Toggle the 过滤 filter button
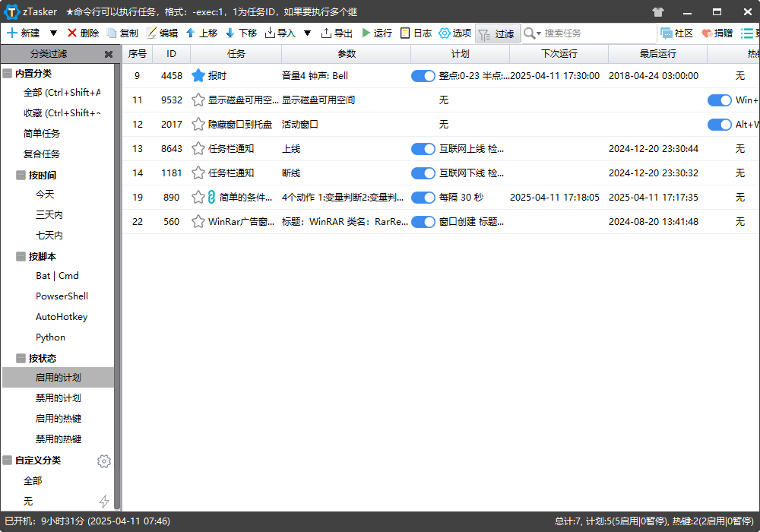Screen dimensions: 760x532 pyautogui.click(x=496, y=33)
